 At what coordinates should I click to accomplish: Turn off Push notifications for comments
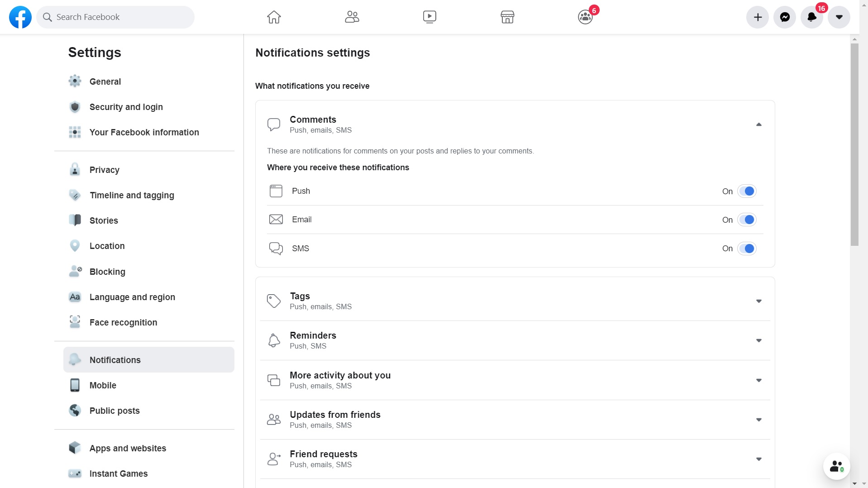[x=747, y=191]
